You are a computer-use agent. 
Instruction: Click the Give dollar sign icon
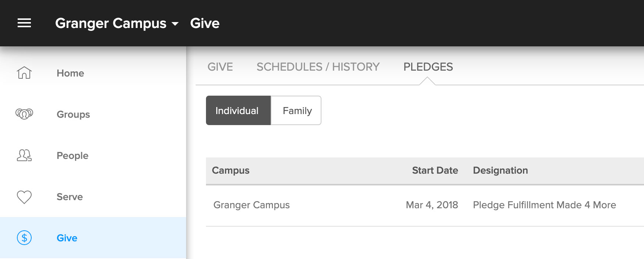point(24,238)
